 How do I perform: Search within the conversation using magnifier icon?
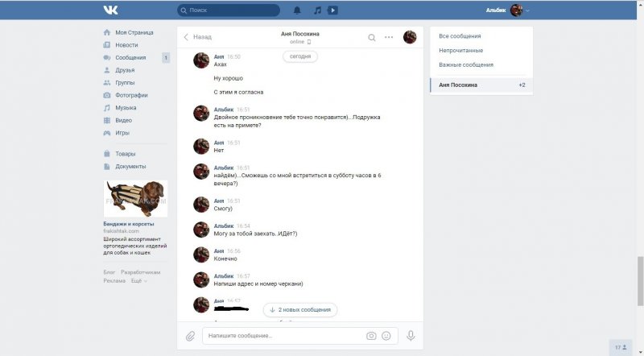[x=372, y=37]
